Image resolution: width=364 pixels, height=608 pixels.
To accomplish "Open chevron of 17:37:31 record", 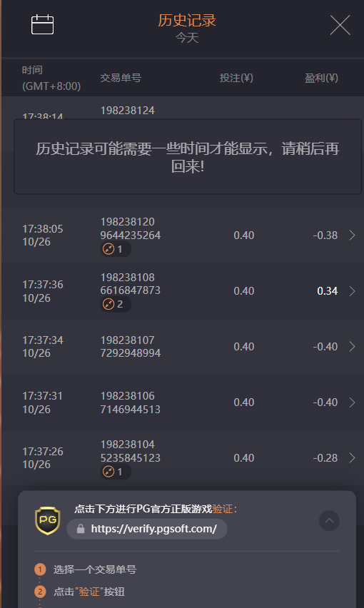I will [352, 402].
